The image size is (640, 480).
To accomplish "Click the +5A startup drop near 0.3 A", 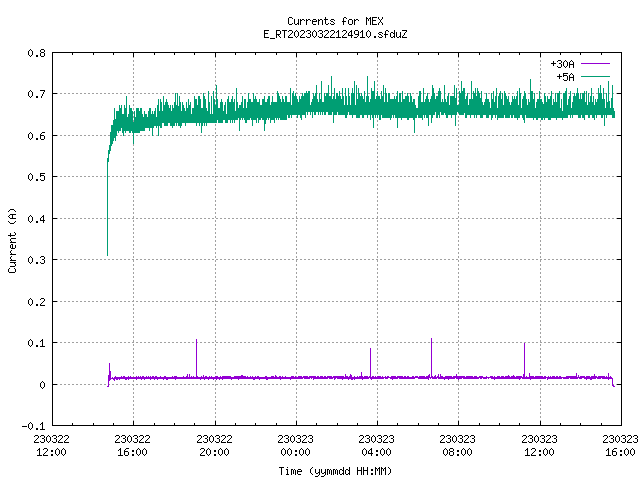I will click(107, 208).
